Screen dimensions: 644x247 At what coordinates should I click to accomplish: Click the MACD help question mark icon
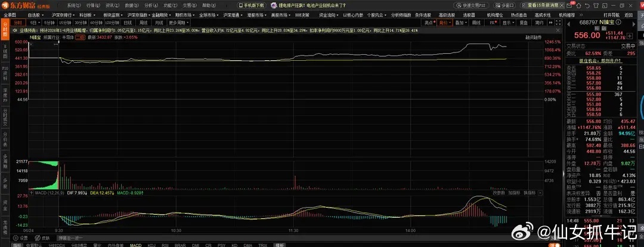(31, 192)
